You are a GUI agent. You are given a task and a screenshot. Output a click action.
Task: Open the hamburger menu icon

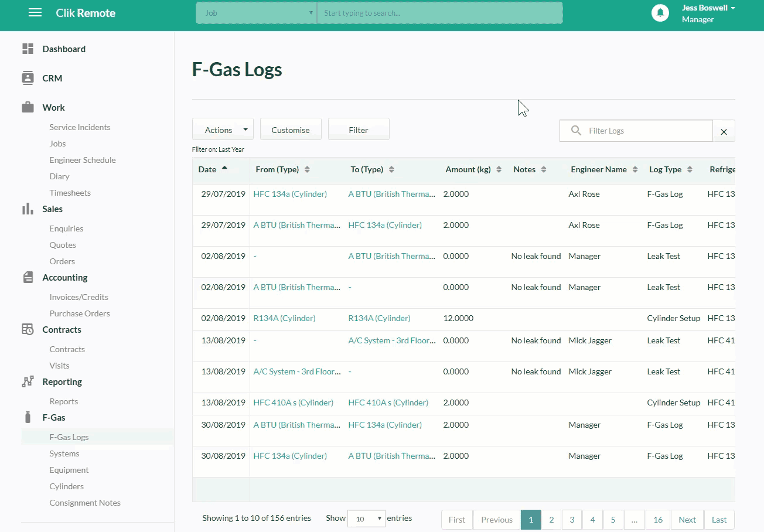(35, 13)
